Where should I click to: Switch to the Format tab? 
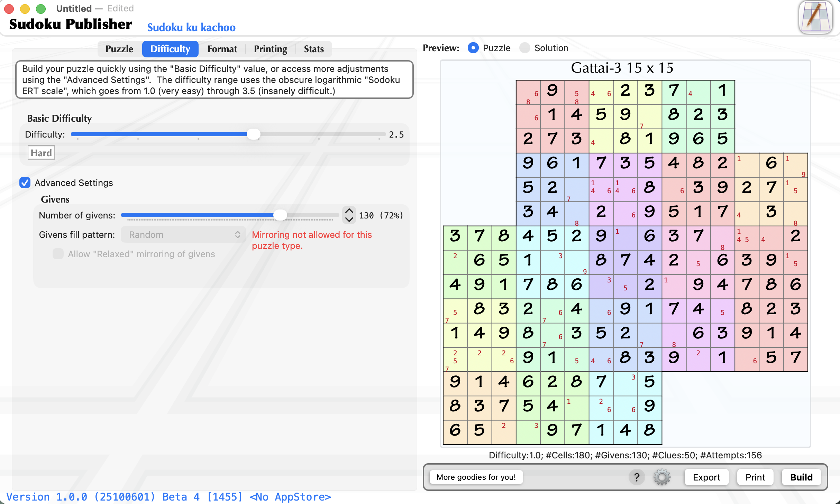[x=222, y=49]
